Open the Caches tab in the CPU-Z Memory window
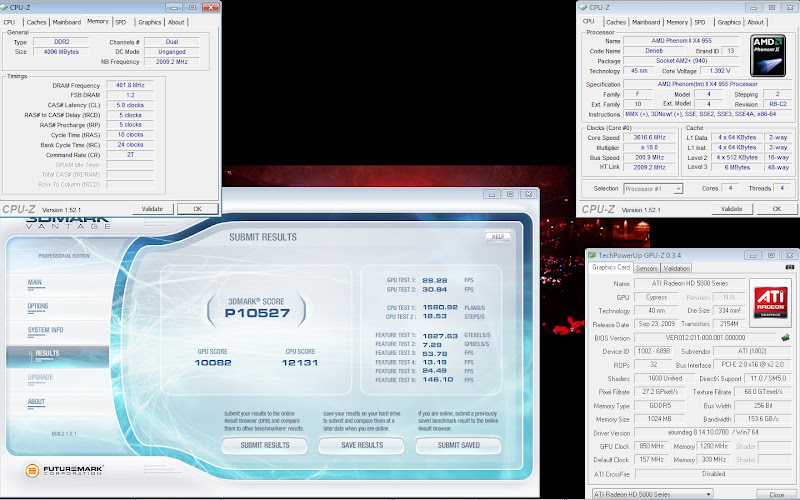 (x=36, y=22)
